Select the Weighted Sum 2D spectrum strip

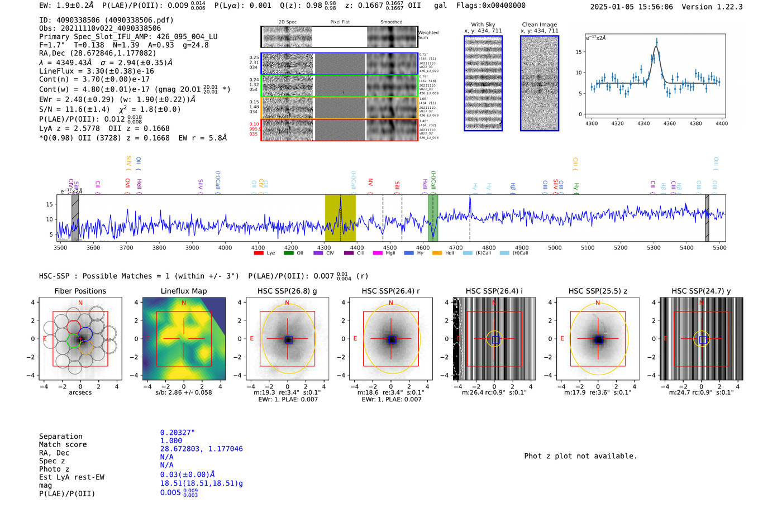(339, 37)
